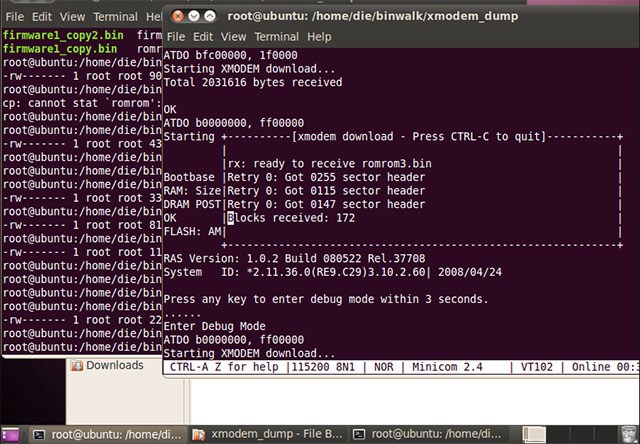Viewport: 640px width, 444px height.
Task: Open File menu in the background terminal window
Action: [x=14, y=17]
